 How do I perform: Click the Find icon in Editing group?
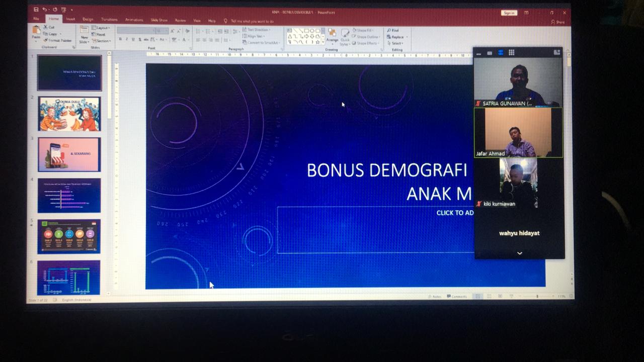point(393,31)
